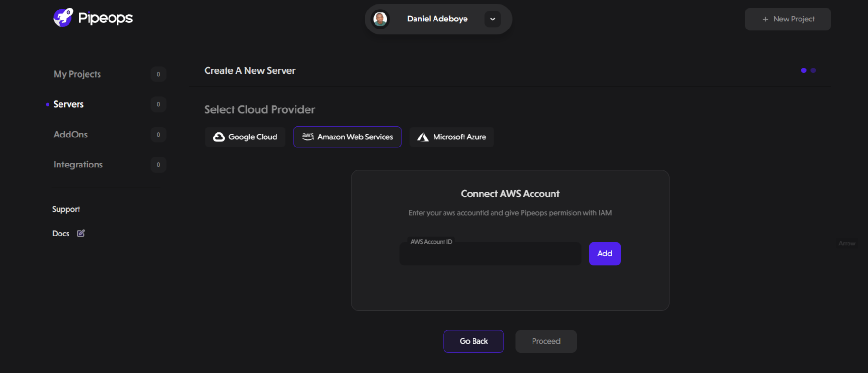Click the 'Create A New Server' heading

250,70
